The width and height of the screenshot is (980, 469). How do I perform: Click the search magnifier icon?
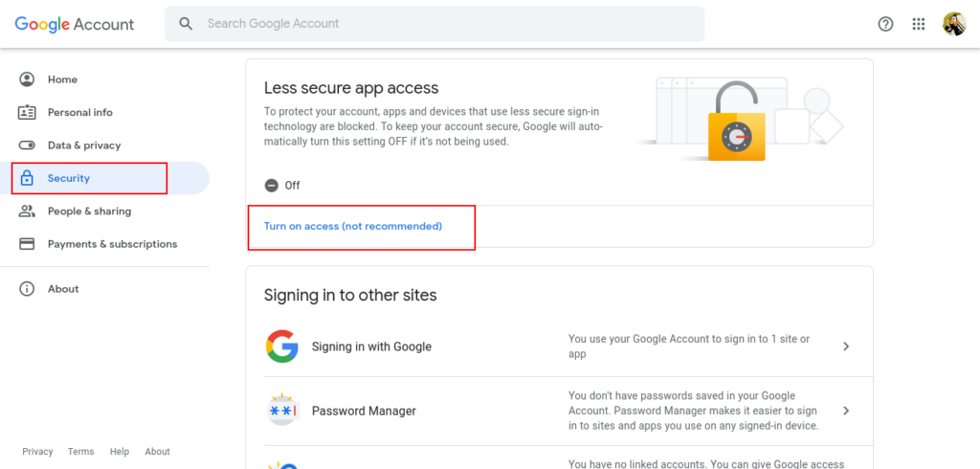(x=187, y=23)
